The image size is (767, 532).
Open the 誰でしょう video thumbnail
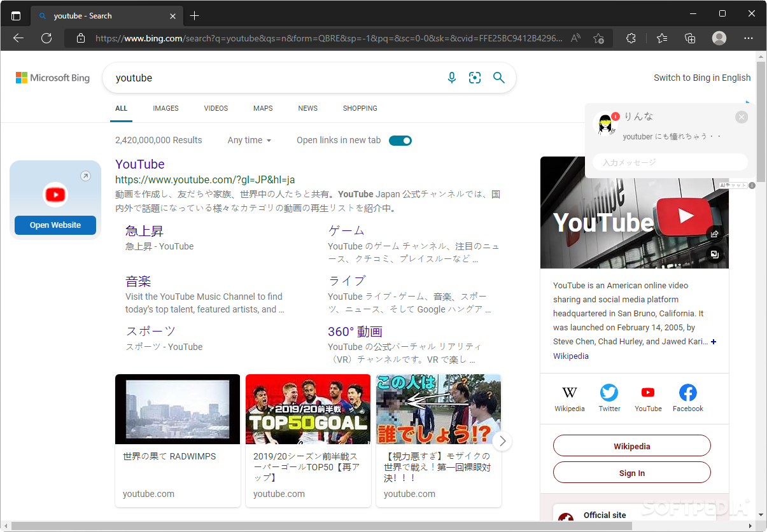(439, 409)
